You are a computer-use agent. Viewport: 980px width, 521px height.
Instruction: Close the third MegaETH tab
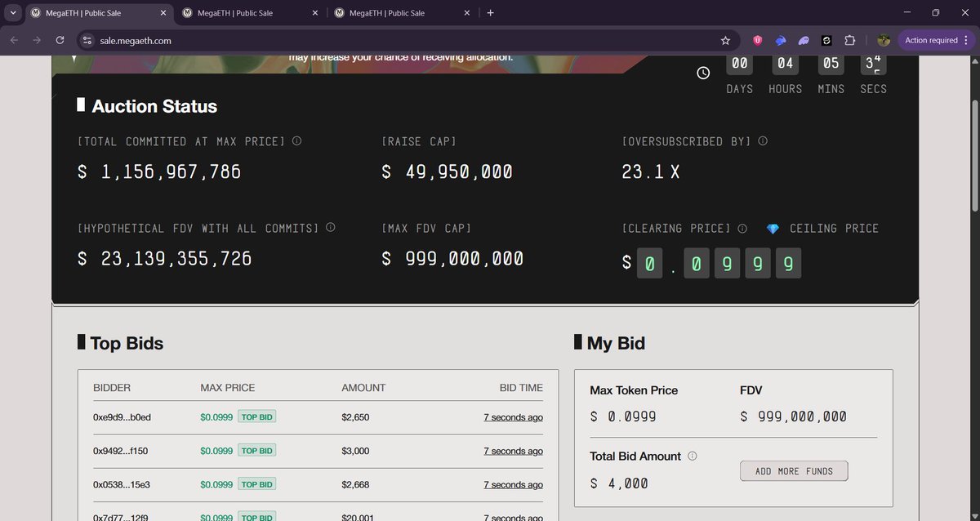pos(467,13)
